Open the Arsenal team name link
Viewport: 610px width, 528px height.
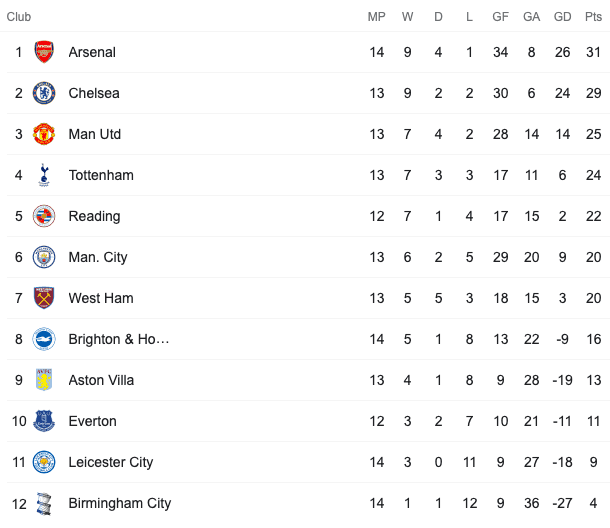point(92,52)
